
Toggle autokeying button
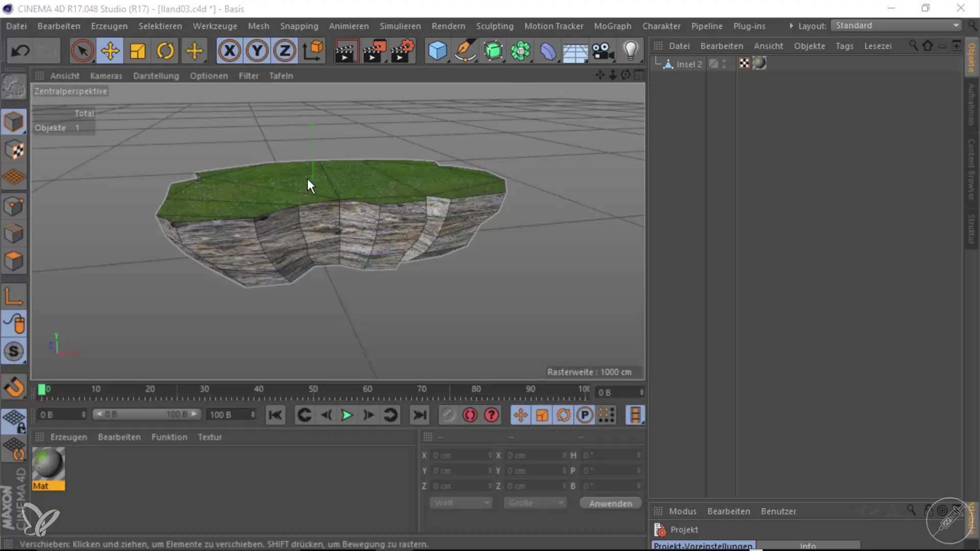click(470, 415)
